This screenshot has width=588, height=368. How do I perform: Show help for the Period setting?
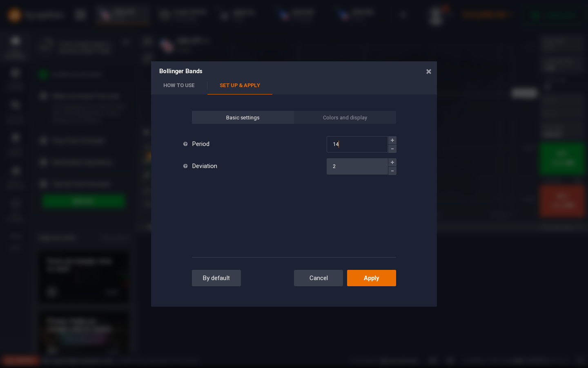pyautogui.click(x=185, y=144)
